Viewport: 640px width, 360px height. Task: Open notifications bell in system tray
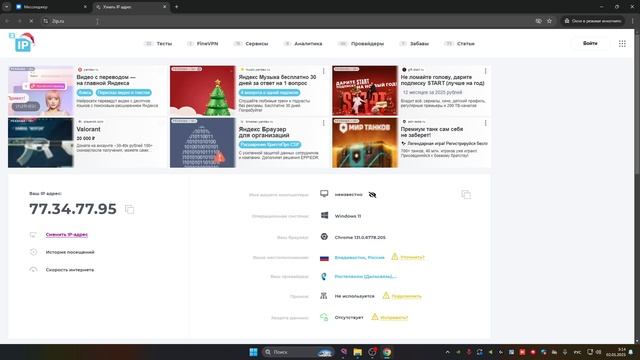[x=631, y=352]
